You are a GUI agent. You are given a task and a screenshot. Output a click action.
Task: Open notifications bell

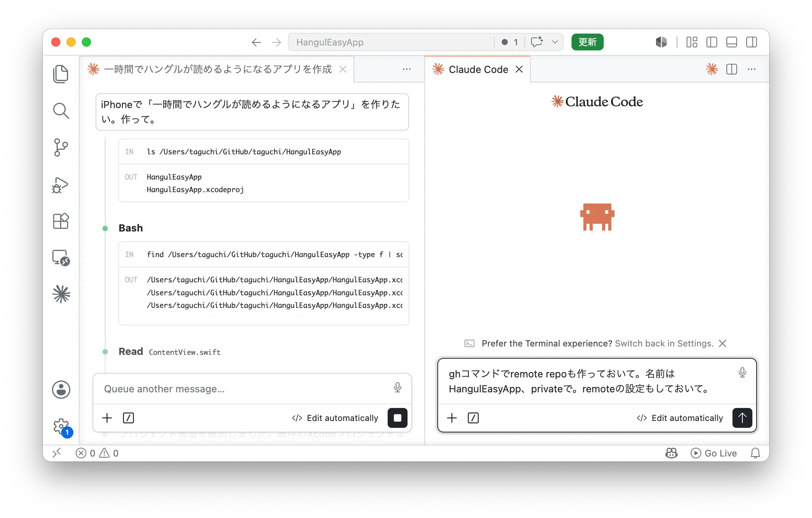click(x=755, y=453)
